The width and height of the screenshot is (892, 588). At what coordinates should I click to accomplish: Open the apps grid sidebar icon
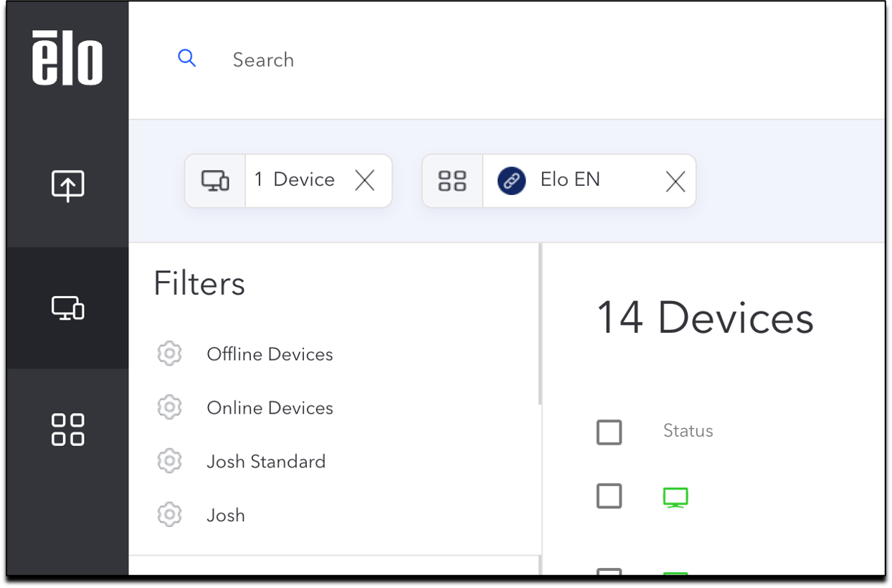tap(68, 430)
